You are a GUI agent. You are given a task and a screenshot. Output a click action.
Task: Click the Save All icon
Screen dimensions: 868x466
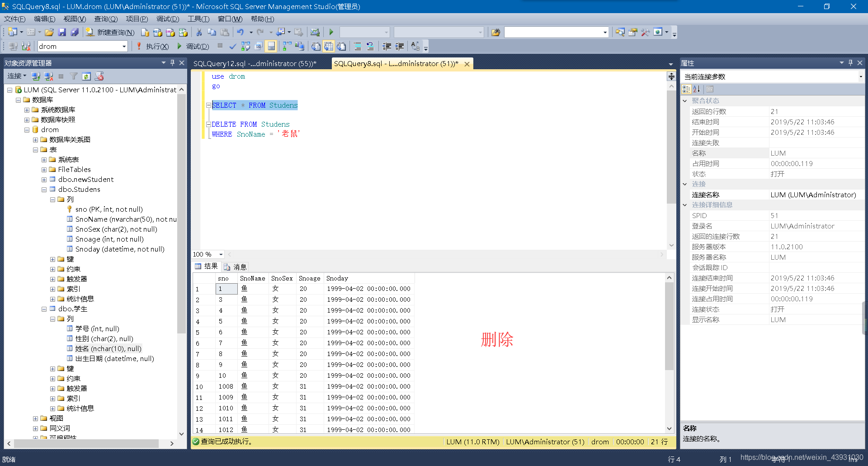[75, 32]
